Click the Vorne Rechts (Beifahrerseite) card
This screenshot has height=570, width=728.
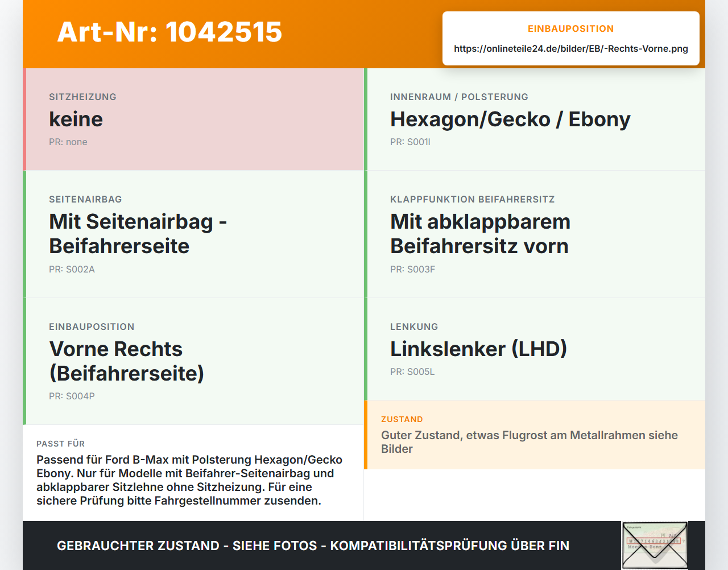click(x=193, y=361)
